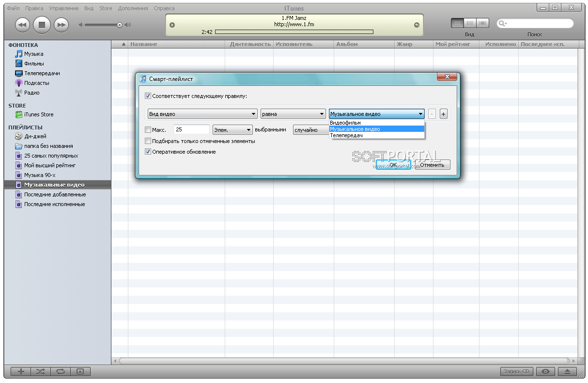Click the horizontal scrollbar
This screenshot has height=383, width=588.
pos(344,361)
